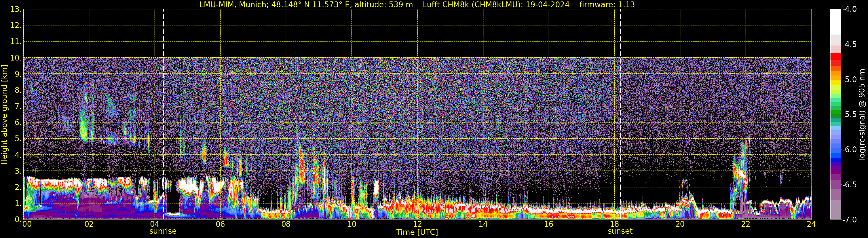This screenshot has width=868, height=238.
Task: Click the date '19-04-2024' in the title
Action: [x=548, y=4]
